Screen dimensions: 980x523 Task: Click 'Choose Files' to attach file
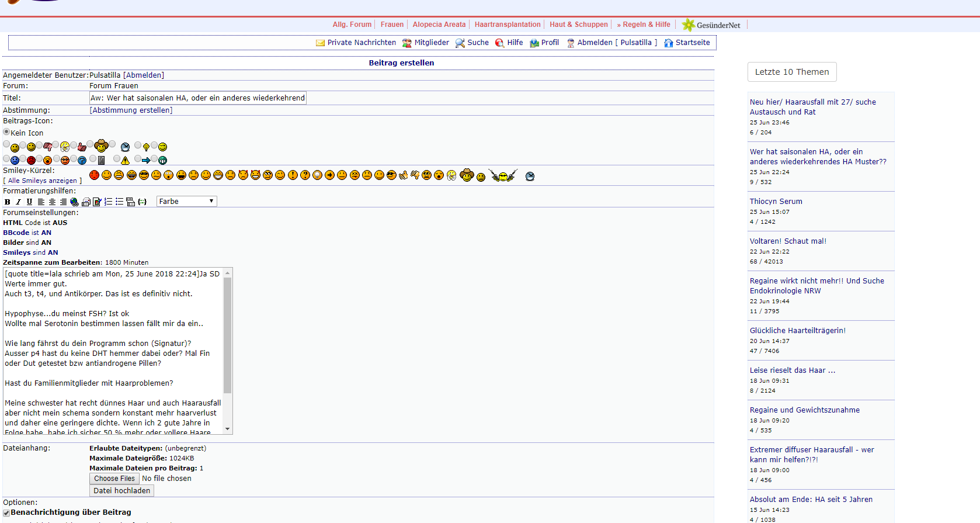(x=114, y=479)
